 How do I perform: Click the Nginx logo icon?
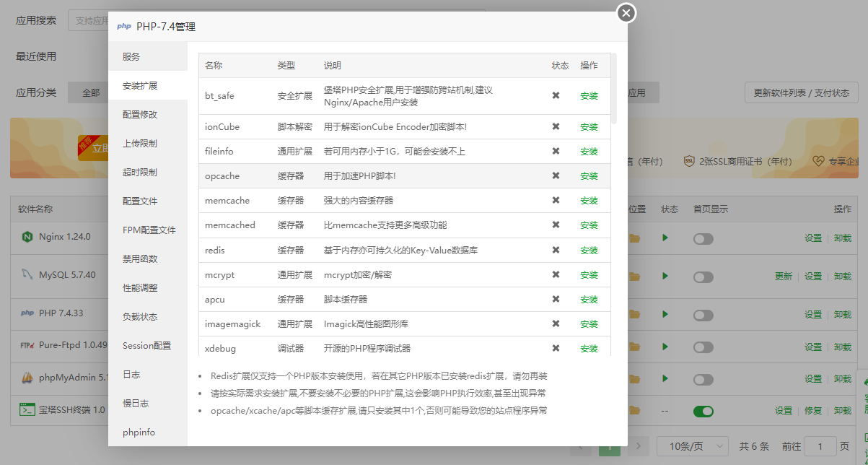27,237
